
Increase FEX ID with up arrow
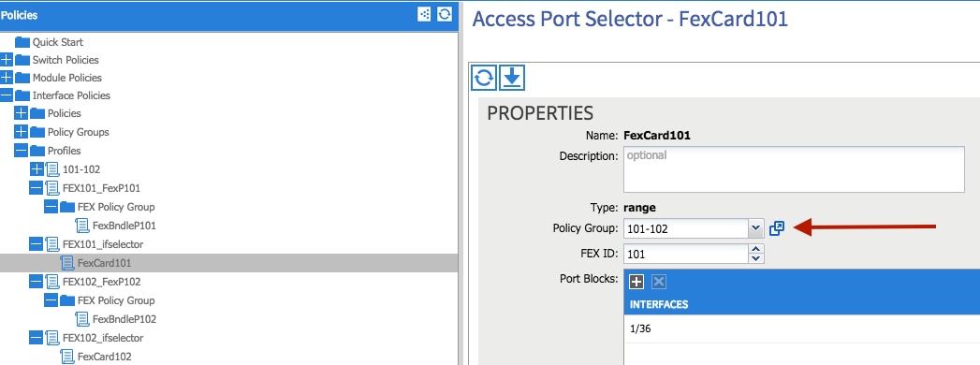pyautogui.click(x=756, y=249)
